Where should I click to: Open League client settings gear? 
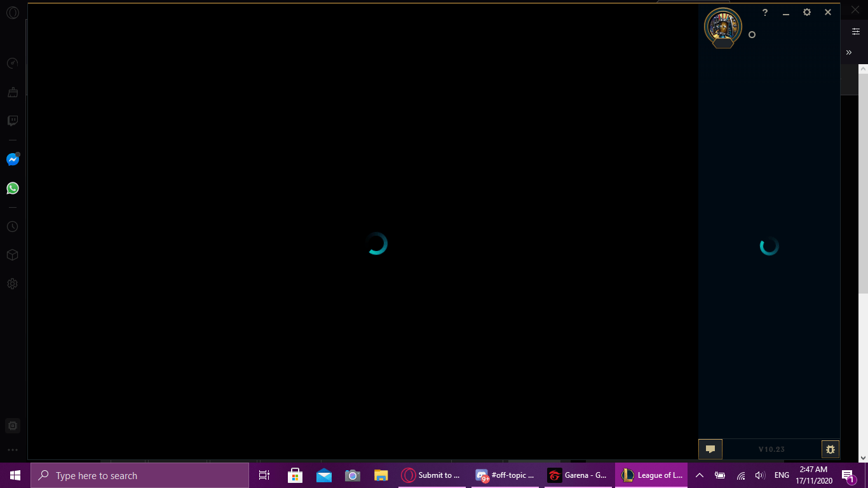click(806, 12)
